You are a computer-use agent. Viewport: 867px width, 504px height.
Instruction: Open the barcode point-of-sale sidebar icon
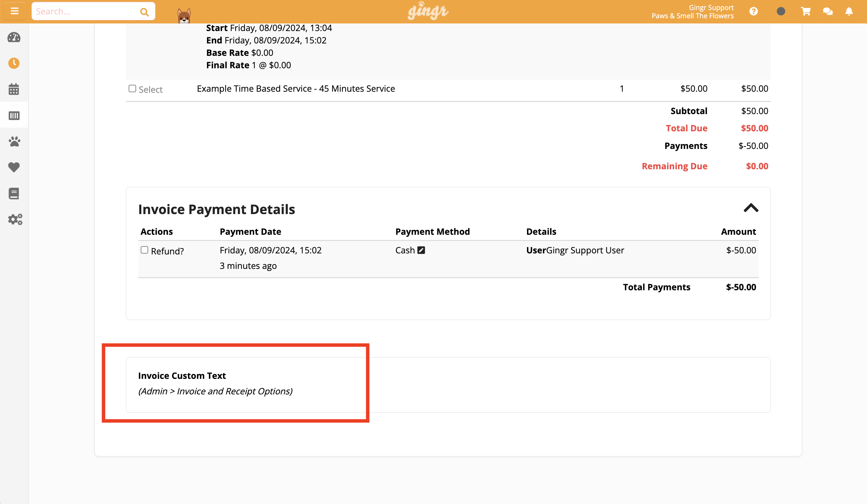click(14, 115)
